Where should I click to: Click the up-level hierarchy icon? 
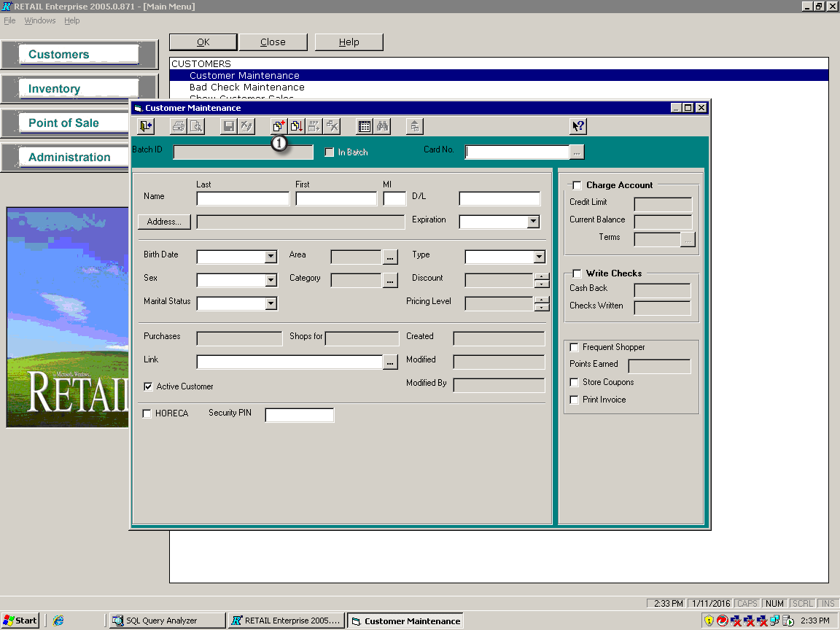(x=415, y=126)
